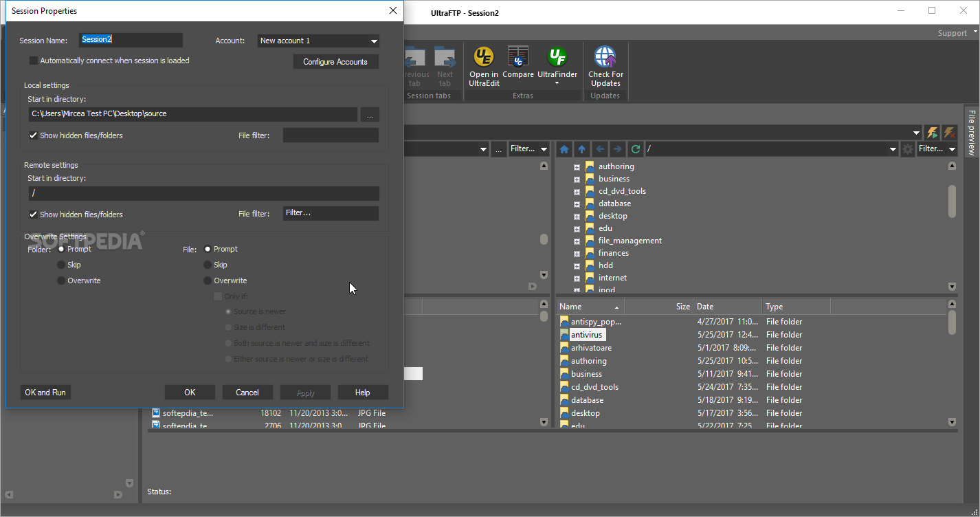The image size is (980, 517).
Task: Click the antivirus folder icon in file list
Action: tap(564, 335)
